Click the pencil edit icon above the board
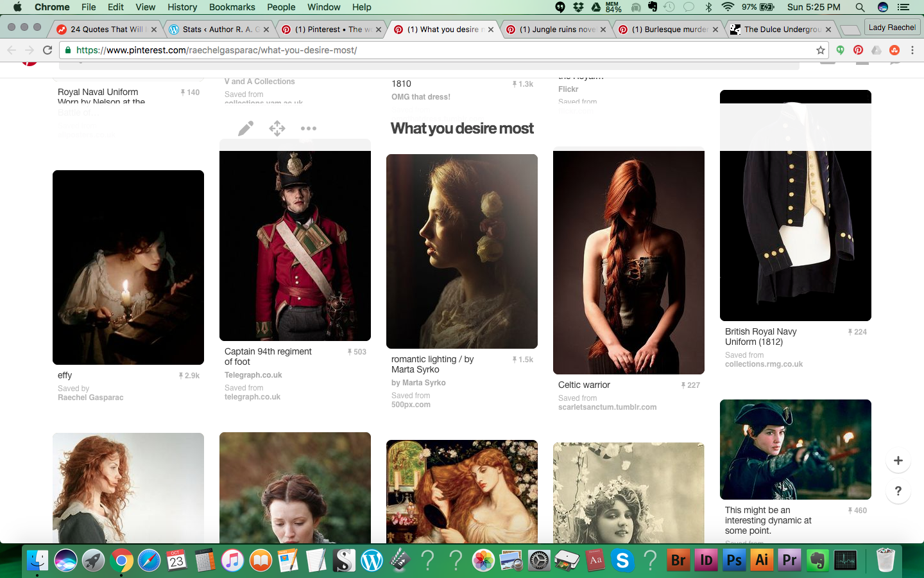 [x=245, y=128]
